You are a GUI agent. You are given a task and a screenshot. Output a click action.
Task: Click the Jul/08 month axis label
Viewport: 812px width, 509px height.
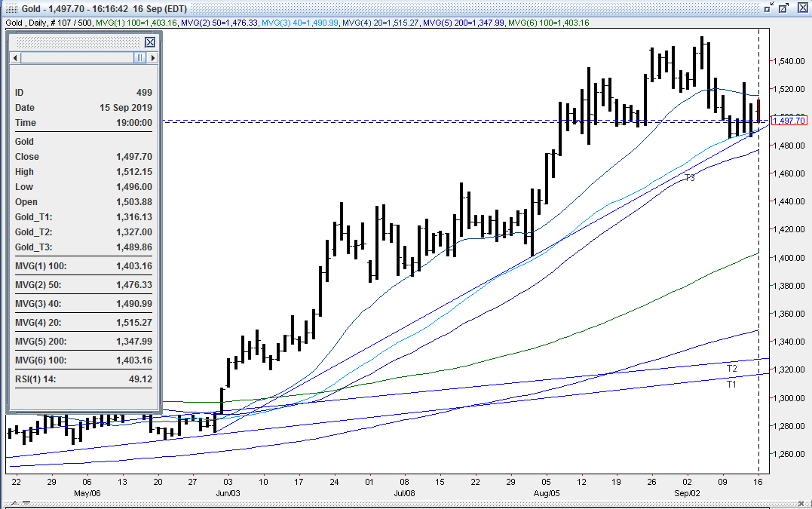click(404, 493)
